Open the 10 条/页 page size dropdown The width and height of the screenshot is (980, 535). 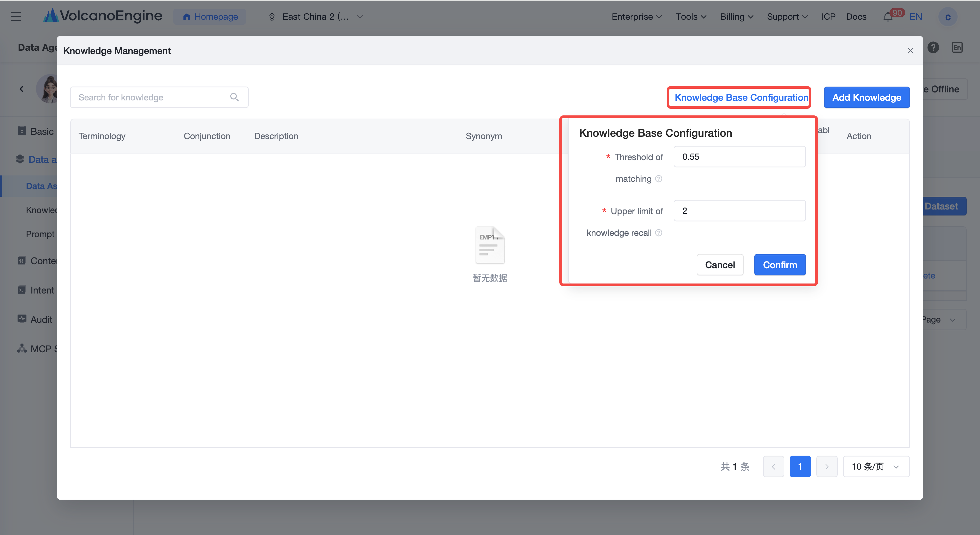pyautogui.click(x=876, y=467)
